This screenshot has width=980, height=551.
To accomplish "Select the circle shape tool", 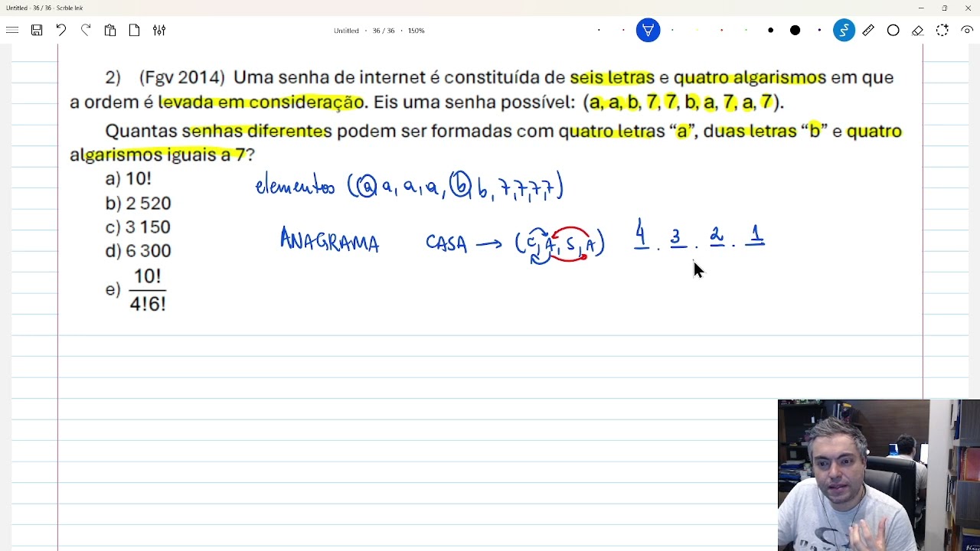I will tap(893, 31).
